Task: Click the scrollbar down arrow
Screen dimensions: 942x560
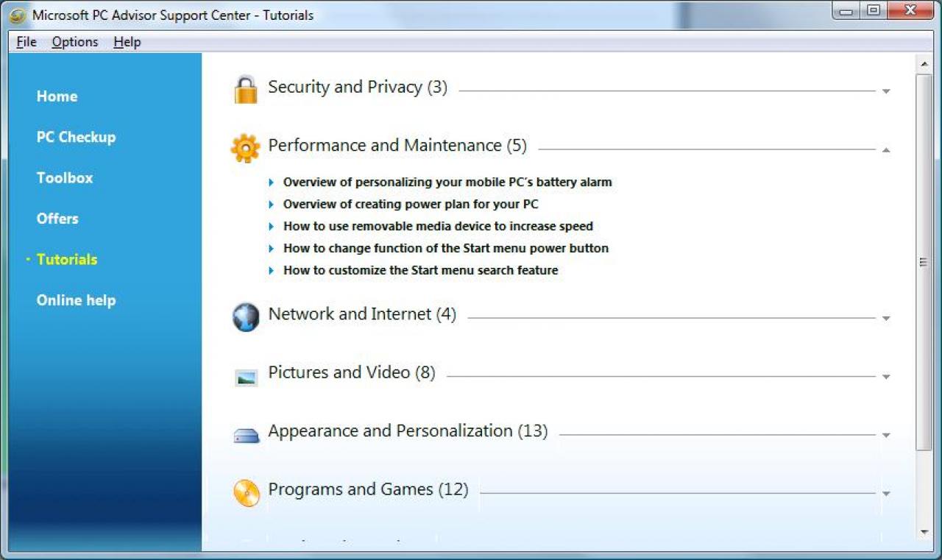Action: 924,532
